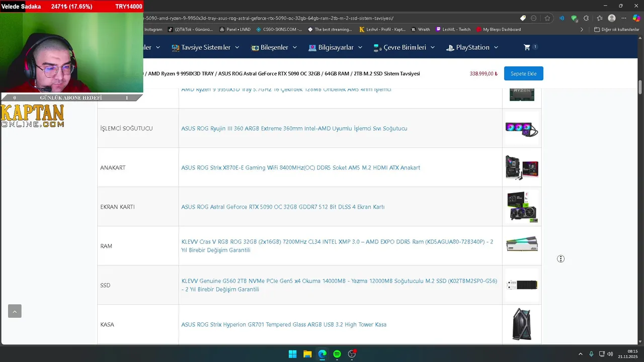Open the CSGO-SKINS.COM bookmark
644x362 pixels.
pos(279,30)
